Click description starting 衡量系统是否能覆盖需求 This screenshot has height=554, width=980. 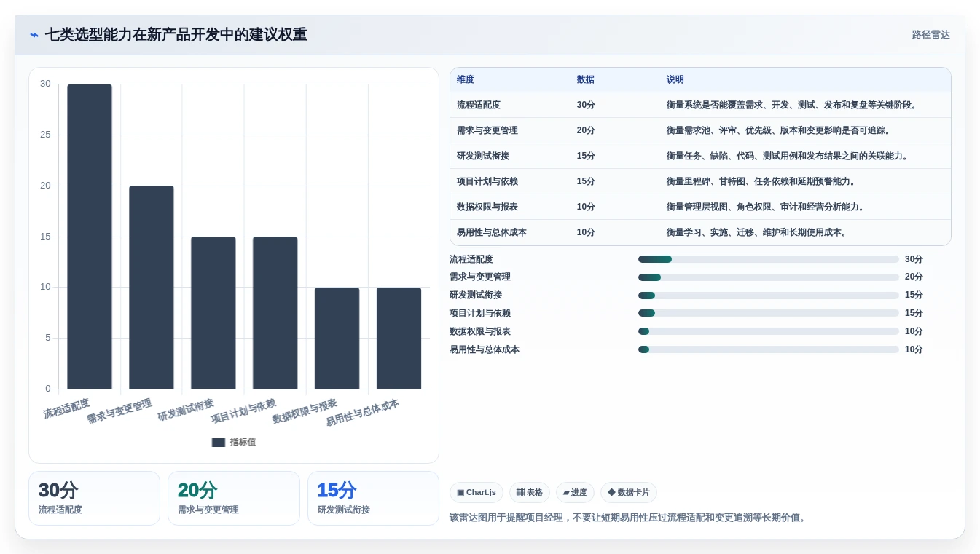791,105
